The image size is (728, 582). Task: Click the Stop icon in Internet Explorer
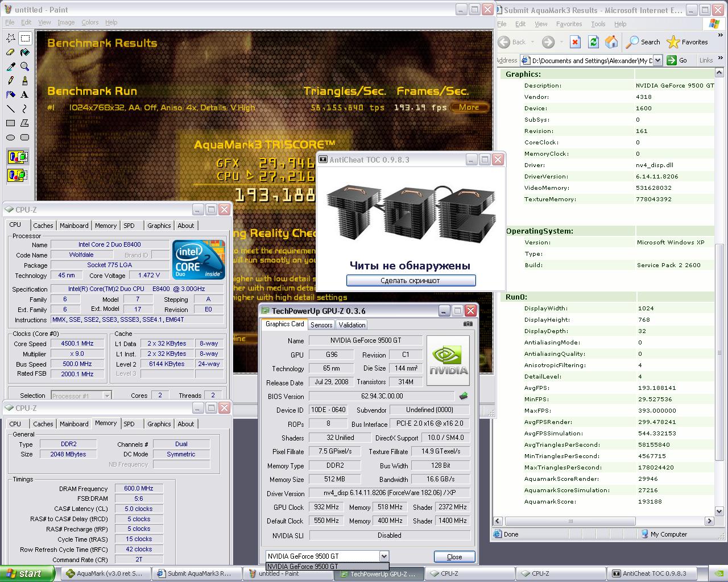coord(576,42)
